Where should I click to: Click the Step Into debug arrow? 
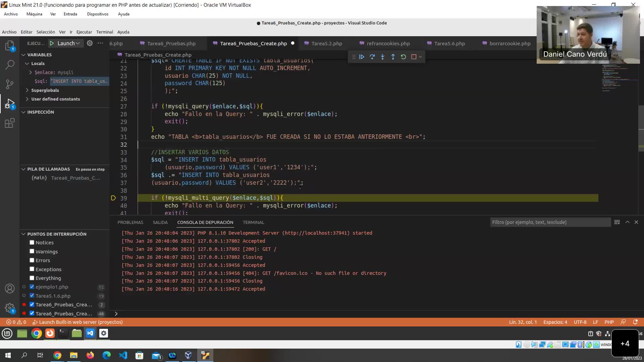(x=382, y=57)
